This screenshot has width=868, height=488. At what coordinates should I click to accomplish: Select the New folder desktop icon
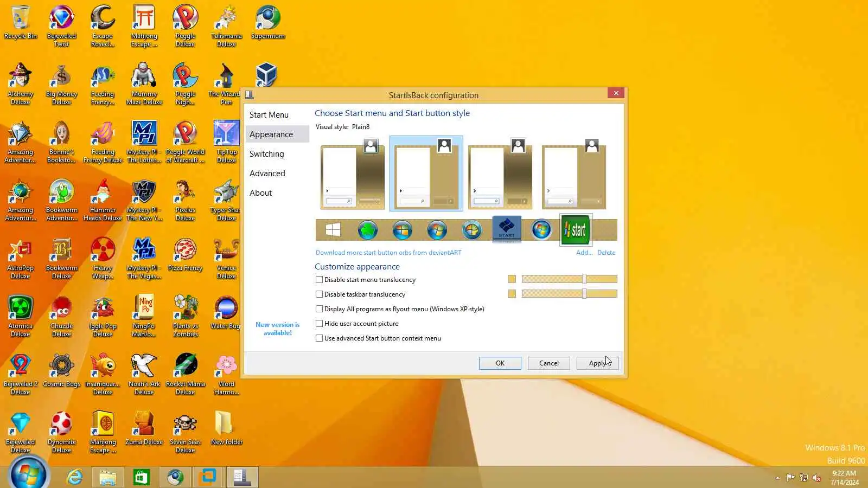tap(227, 428)
